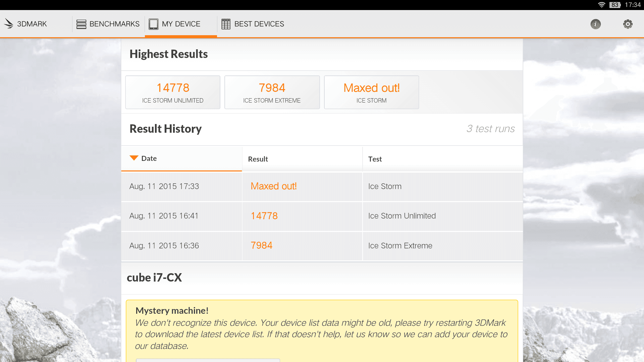This screenshot has height=362, width=644.
Task: Click the cube i7-CX device name
Action: (154, 278)
